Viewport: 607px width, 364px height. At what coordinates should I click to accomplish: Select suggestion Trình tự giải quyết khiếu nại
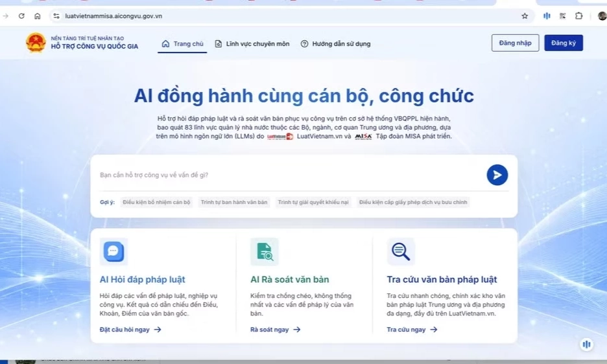(313, 202)
